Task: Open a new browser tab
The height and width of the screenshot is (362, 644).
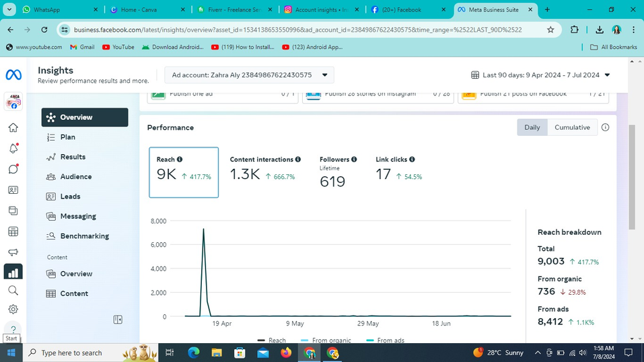Action: click(x=547, y=9)
